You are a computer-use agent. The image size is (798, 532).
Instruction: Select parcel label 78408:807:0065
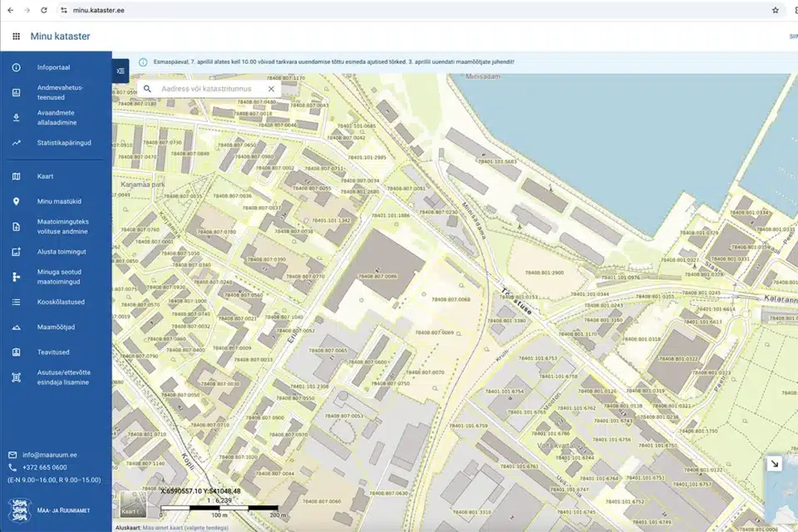(x=328, y=351)
